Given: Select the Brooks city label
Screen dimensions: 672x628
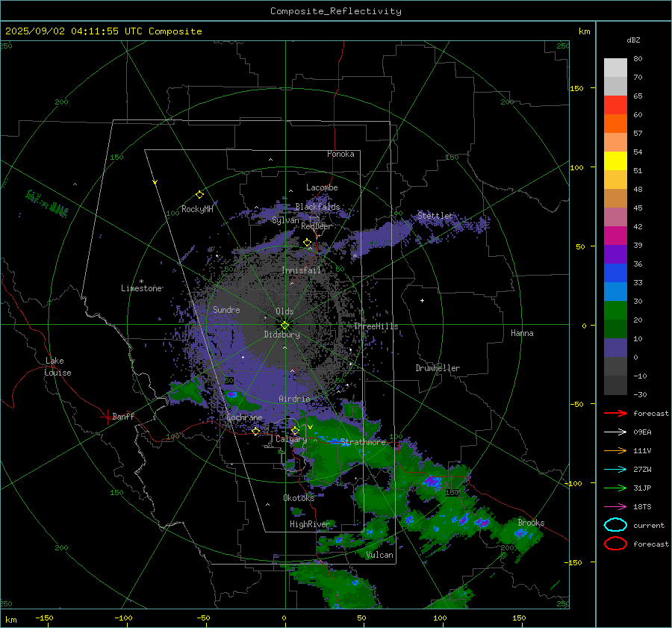Looking at the screenshot, I should [x=531, y=523].
